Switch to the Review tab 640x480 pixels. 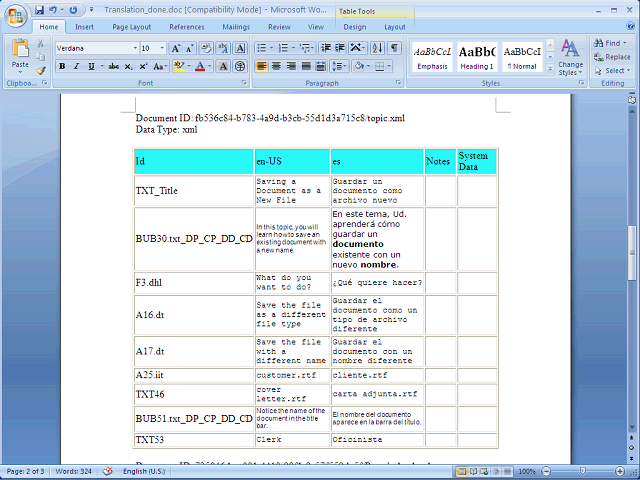pyautogui.click(x=279, y=27)
